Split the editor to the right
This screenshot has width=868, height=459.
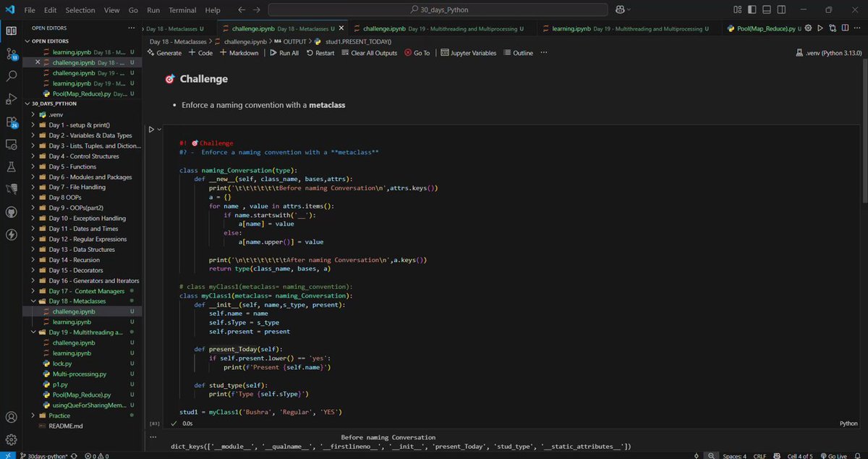pos(844,28)
